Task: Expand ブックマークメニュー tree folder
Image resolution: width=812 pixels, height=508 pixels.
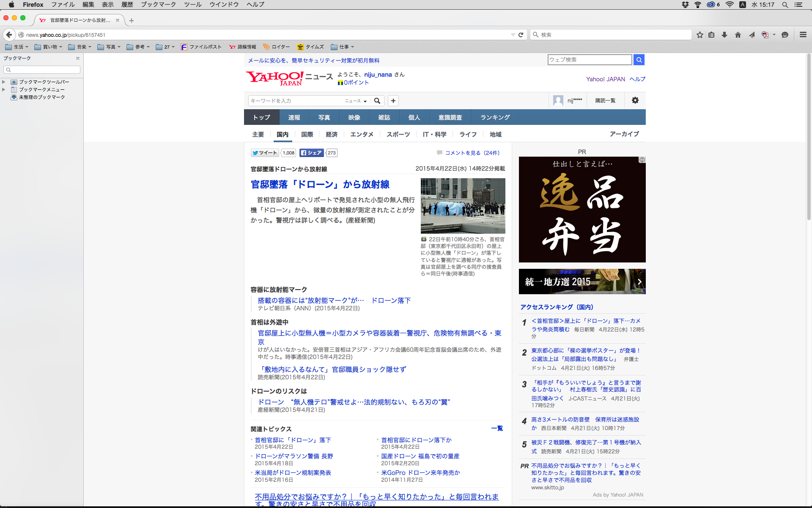Action: (4, 90)
